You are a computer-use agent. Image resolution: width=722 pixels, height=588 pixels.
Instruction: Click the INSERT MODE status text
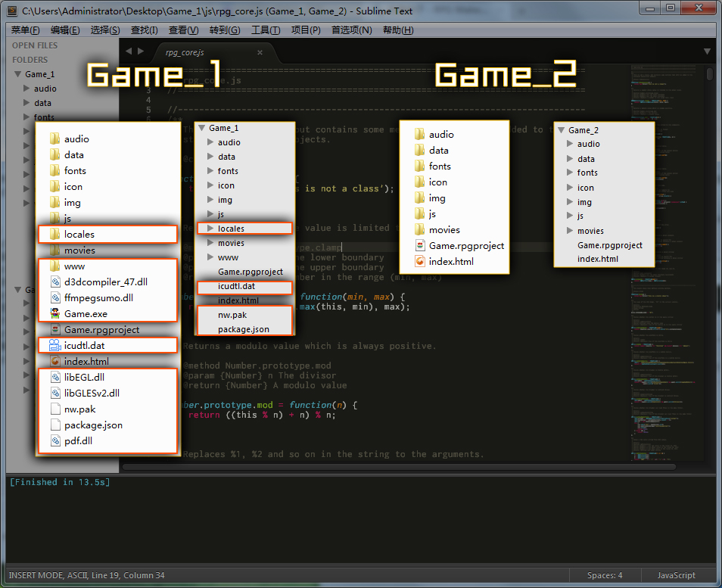pos(86,576)
